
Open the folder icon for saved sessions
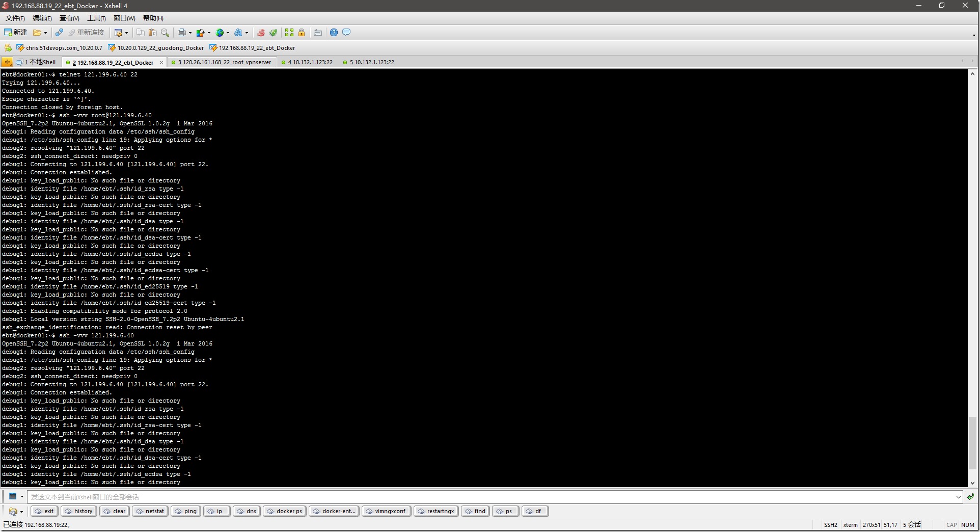click(37, 33)
